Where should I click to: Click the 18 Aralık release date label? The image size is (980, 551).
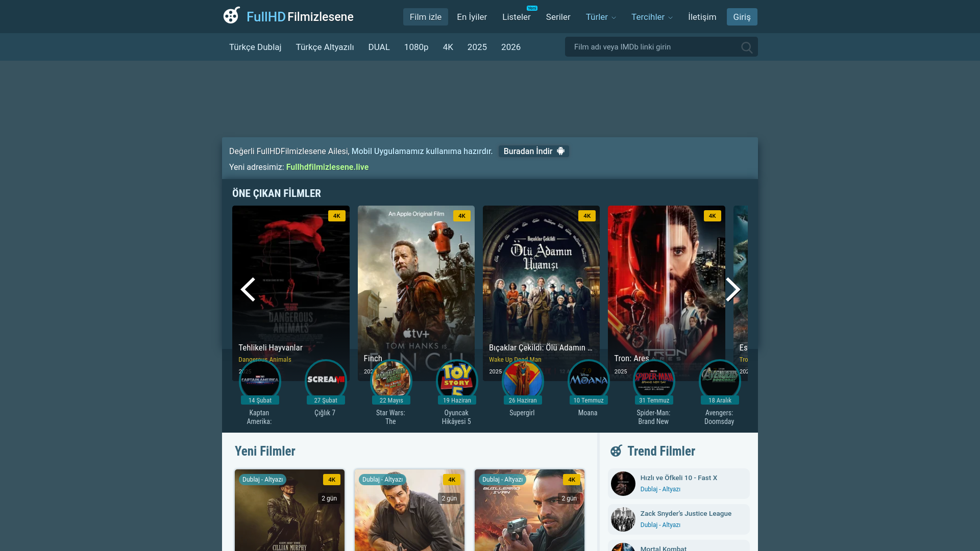[720, 400]
